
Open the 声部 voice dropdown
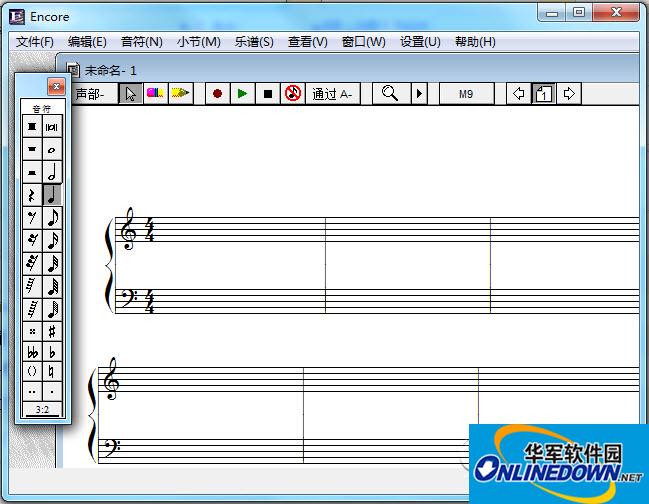pos(94,94)
